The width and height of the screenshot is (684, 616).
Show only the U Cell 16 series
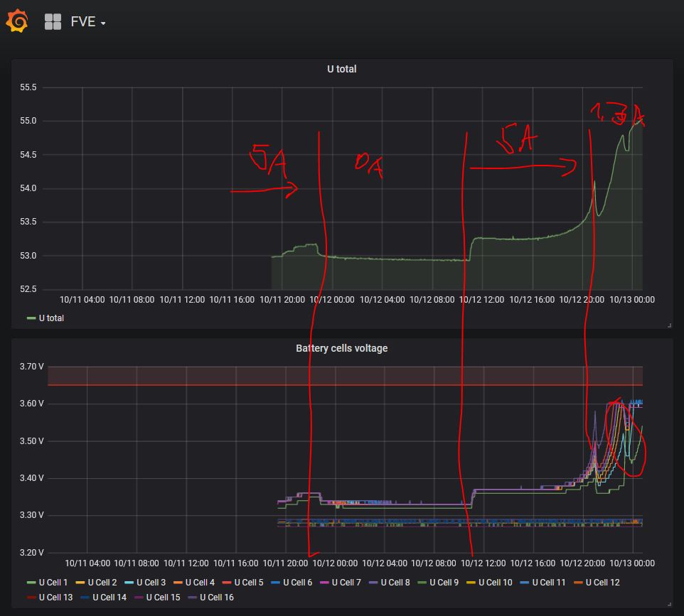click(216, 598)
